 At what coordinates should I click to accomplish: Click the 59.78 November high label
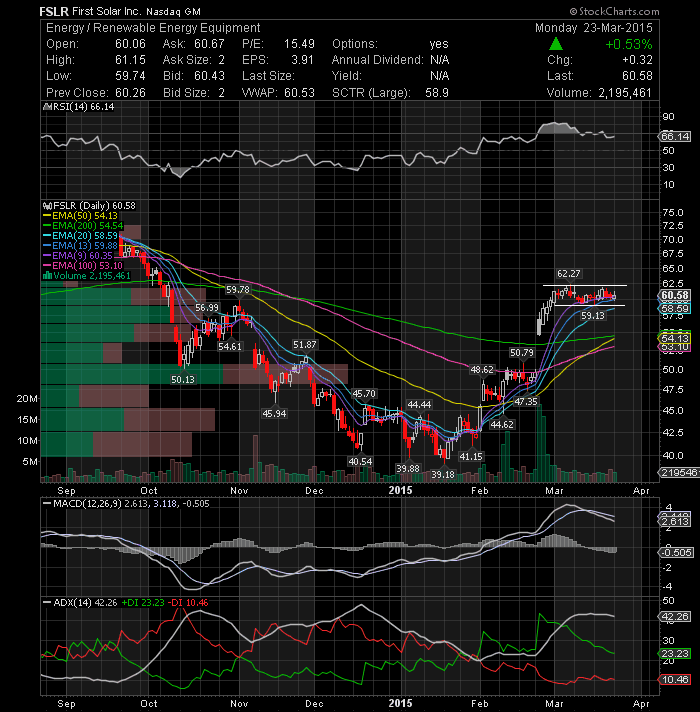(x=238, y=289)
